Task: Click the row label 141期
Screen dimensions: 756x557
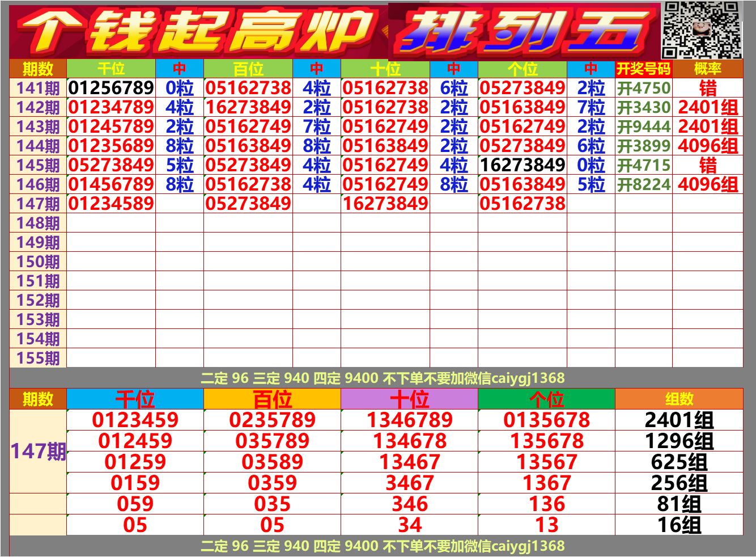Action: click(38, 88)
